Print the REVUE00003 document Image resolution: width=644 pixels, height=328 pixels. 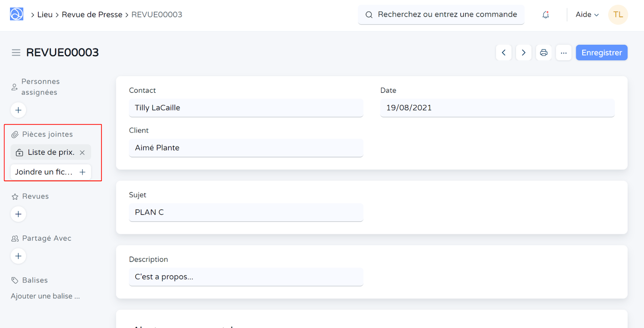pyautogui.click(x=543, y=53)
